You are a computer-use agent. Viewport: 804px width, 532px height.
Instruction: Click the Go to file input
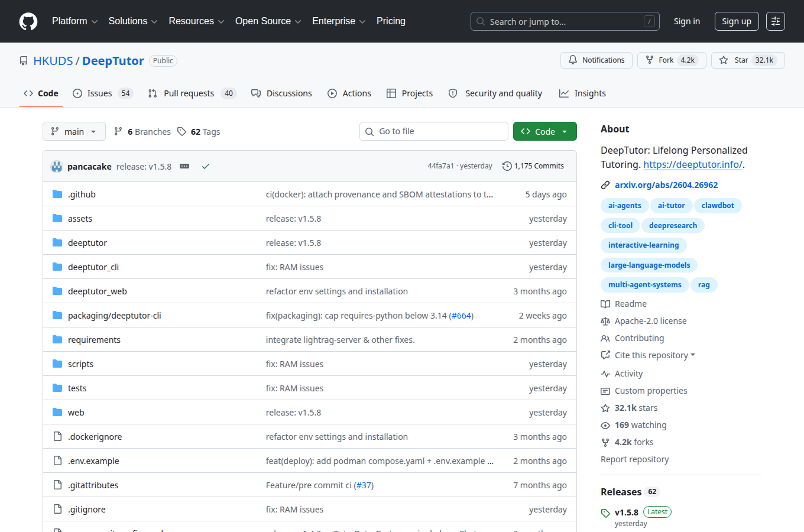434,131
